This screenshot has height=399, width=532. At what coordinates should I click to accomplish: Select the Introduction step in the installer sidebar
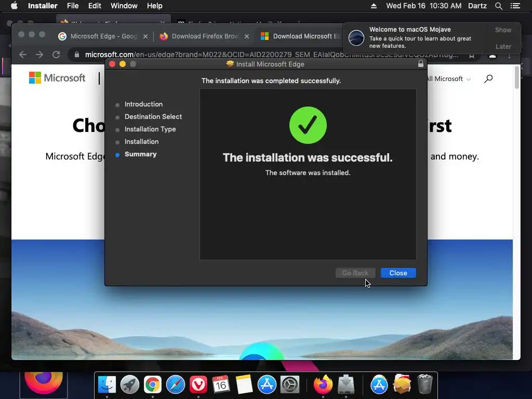tap(143, 104)
